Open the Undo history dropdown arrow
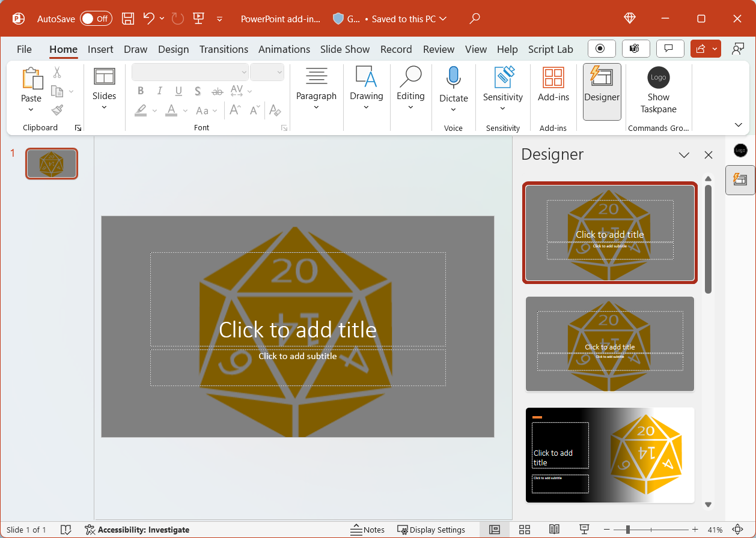Image resolution: width=756 pixels, height=538 pixels. click(x=162, y=19)
